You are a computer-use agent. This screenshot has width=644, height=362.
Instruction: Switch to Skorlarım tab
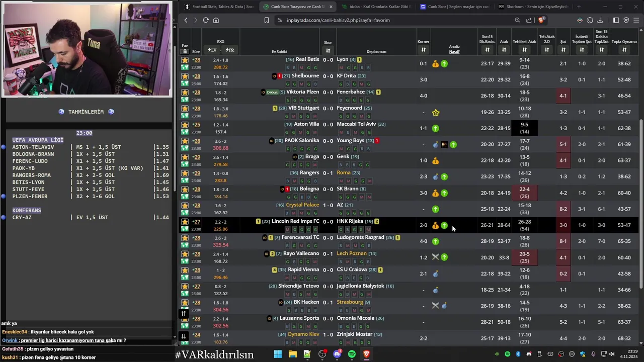(x=534, y=7)
